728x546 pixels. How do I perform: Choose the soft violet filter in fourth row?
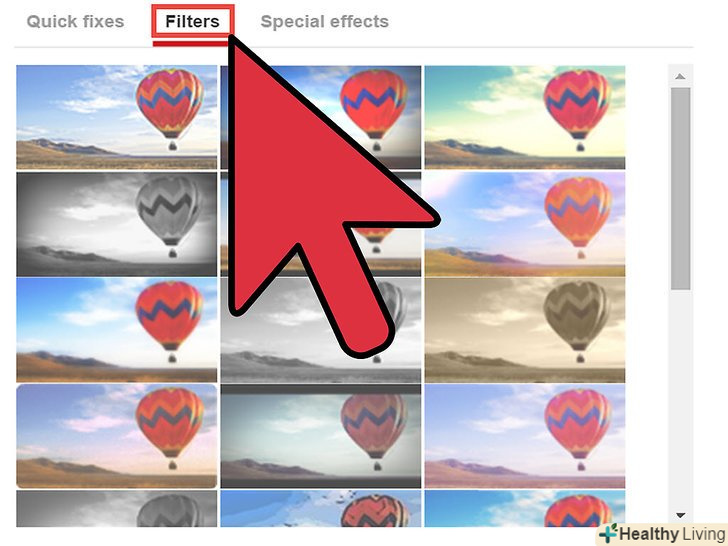(525, 436)
